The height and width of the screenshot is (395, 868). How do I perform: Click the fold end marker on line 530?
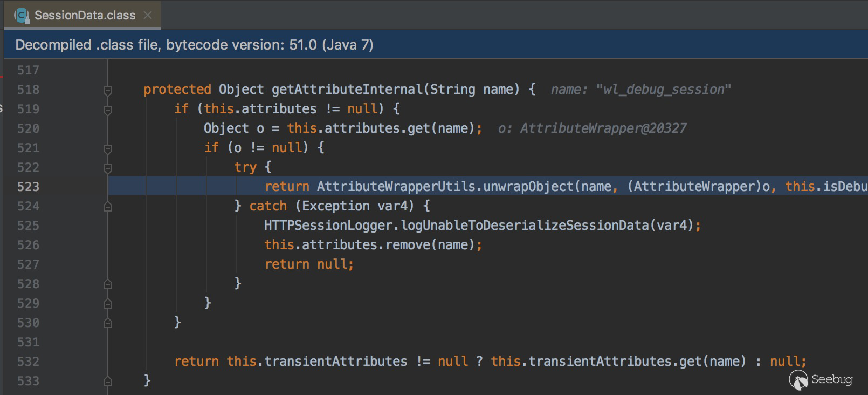[108, 323]
